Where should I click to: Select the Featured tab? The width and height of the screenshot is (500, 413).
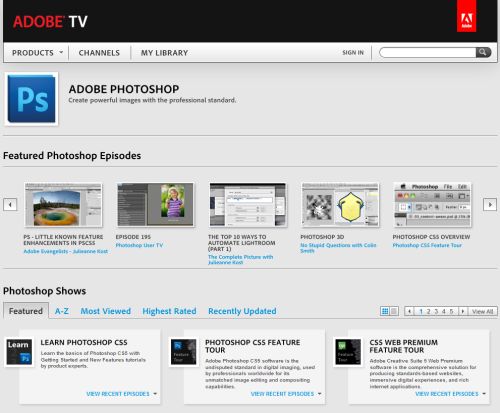tap(26, 311)
